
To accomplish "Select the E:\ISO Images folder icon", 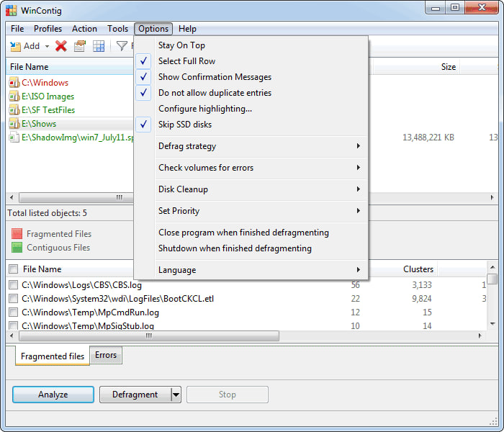I will point(14,96).
